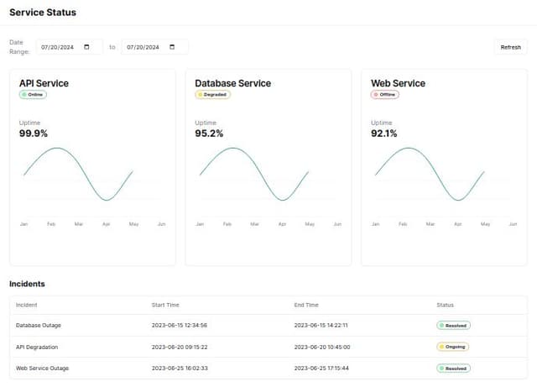Click the Database Service Degraded badge
The height and width of the screenshot is (392, 537).
[212, 95]
